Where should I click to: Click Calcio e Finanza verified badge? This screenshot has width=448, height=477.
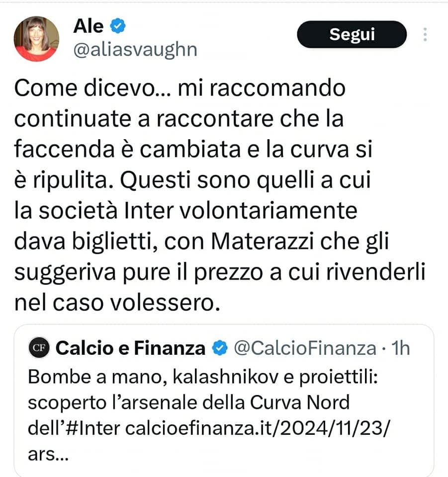pos(220,348)
